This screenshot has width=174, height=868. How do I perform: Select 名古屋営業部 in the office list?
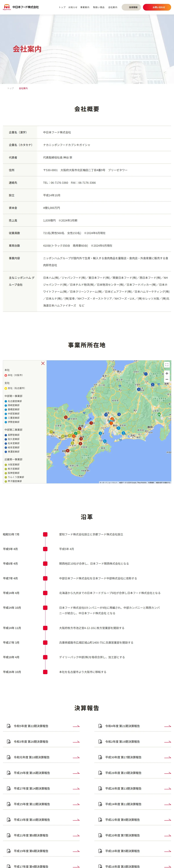click(x=13, y=401)
